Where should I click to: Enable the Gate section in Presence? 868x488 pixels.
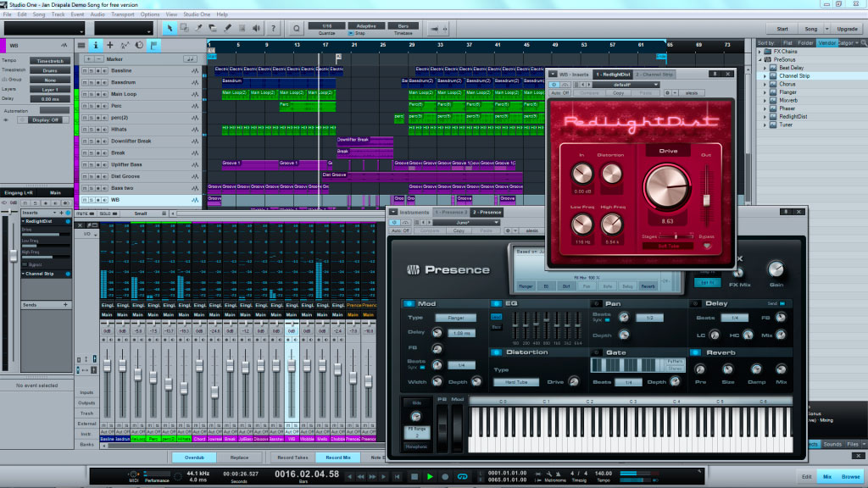(596, 352)
